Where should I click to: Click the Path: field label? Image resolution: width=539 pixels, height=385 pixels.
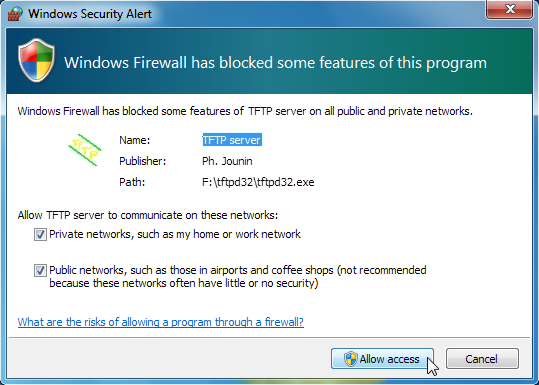pos(132,182)
